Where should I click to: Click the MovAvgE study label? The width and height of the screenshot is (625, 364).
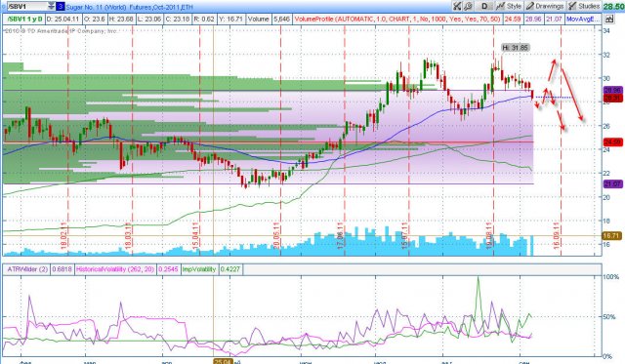(583, 19)
